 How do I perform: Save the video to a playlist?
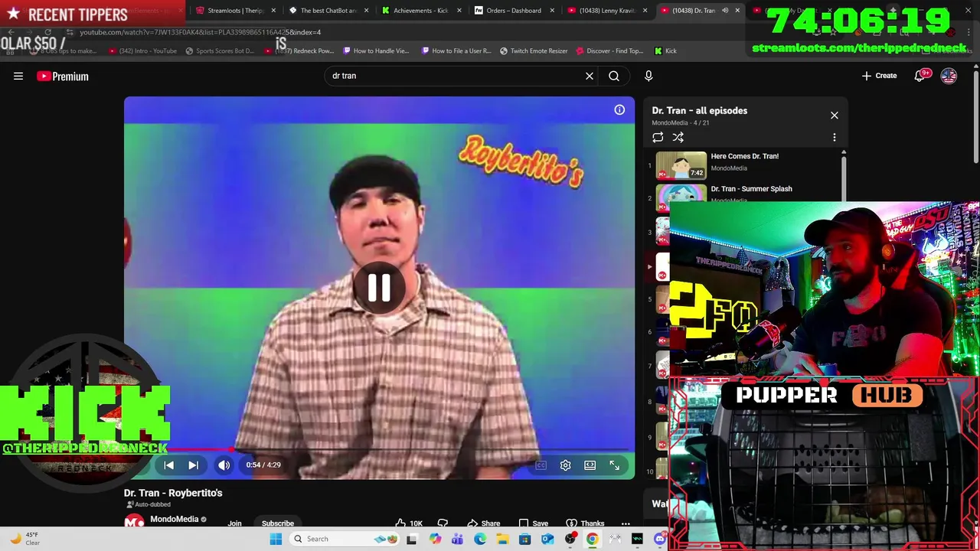[534, 523]
